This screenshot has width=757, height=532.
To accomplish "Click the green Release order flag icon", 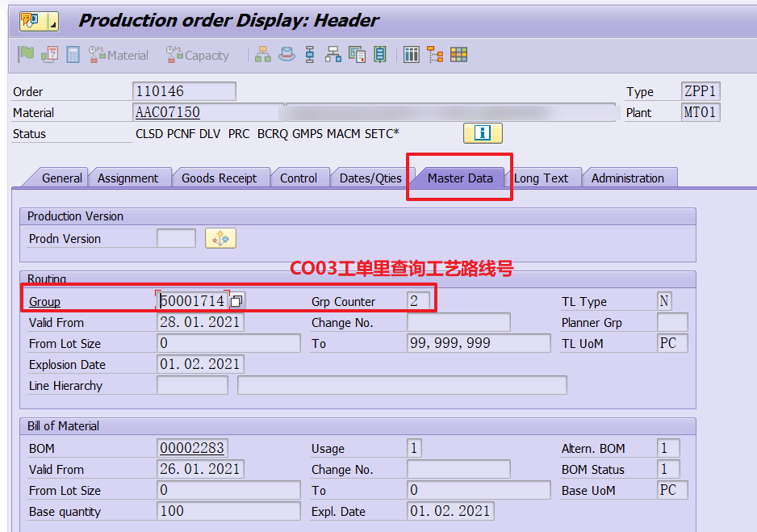I will coord(25,54).
